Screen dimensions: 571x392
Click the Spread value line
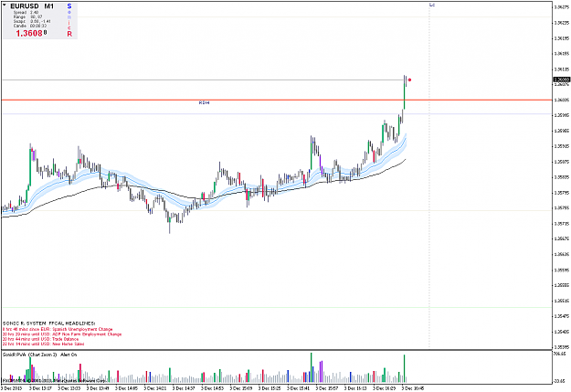click(x=26, y=13)
